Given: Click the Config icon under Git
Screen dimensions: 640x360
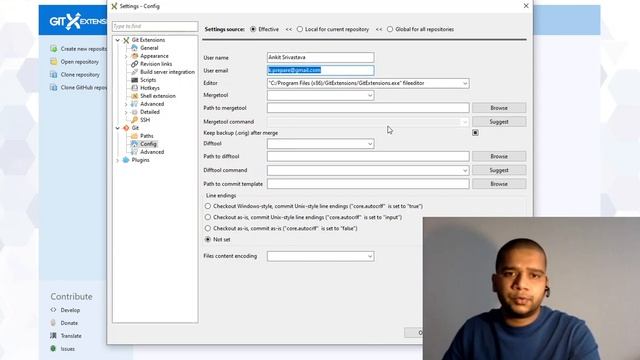Looking at the screenshot, I should click(x=134, y=144).
